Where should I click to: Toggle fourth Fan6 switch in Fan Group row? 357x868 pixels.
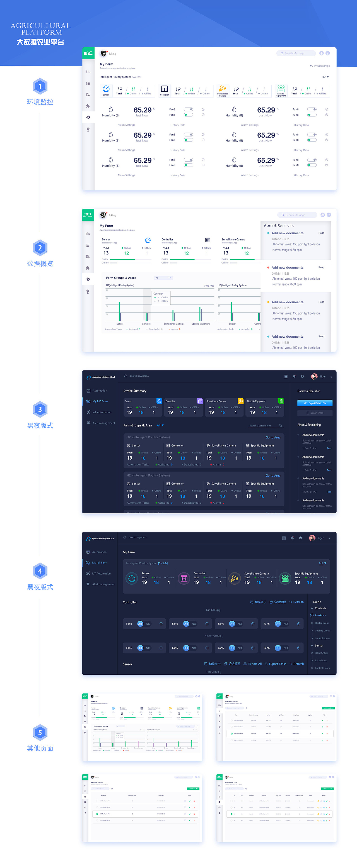[x=282, y=624]
